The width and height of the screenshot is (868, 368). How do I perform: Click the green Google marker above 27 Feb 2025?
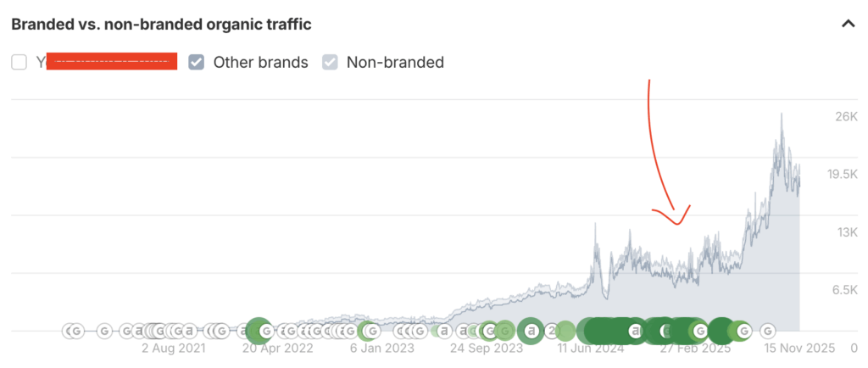(699, 331)
